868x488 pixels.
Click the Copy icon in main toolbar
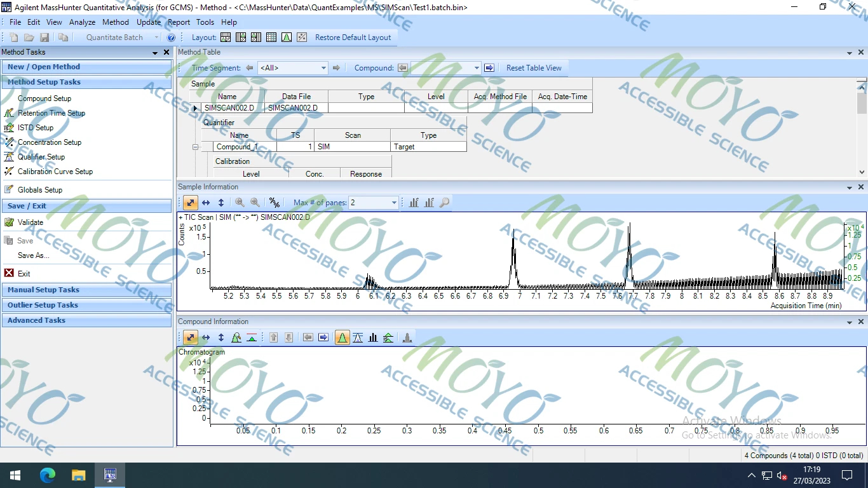point(64,37)
